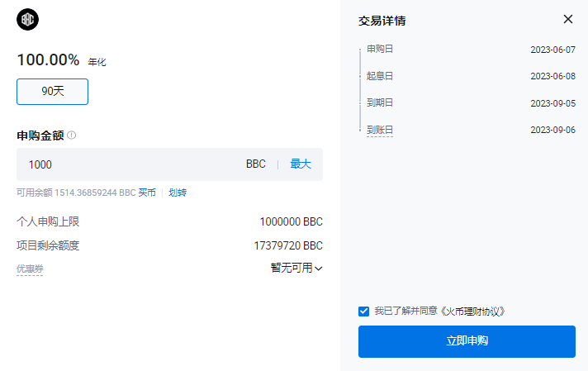Click the 起息日 timeline entry

click(x=380, y=76)
